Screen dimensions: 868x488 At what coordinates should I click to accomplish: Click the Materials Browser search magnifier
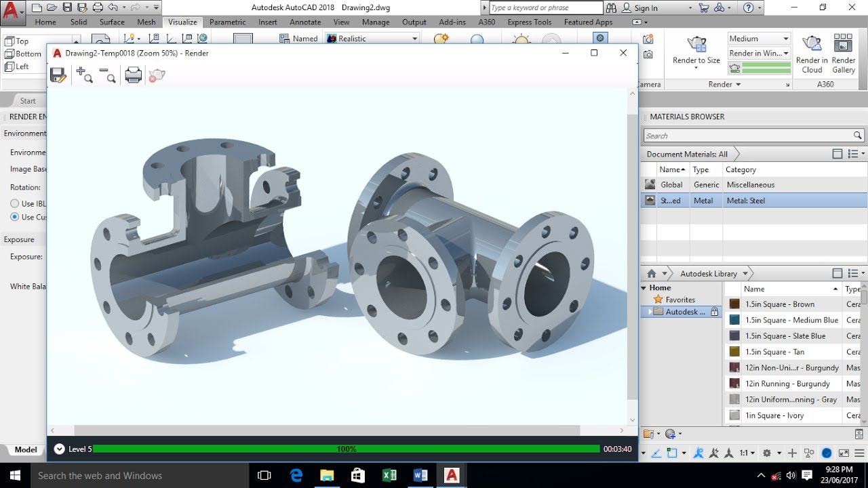tap(858, 136)
